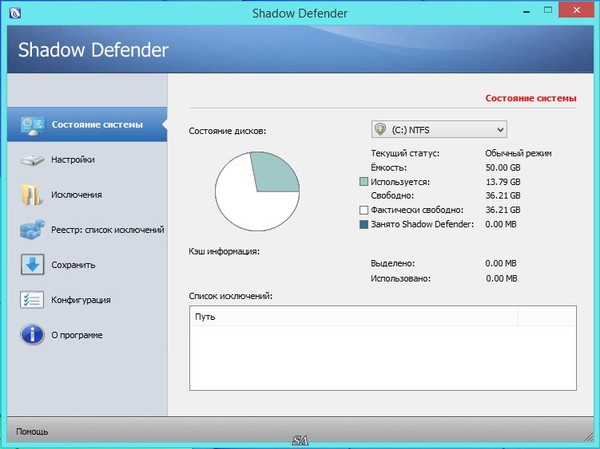Minimize the Shadow Defender window
Viewport: 600px width, 449px height.
527,11
